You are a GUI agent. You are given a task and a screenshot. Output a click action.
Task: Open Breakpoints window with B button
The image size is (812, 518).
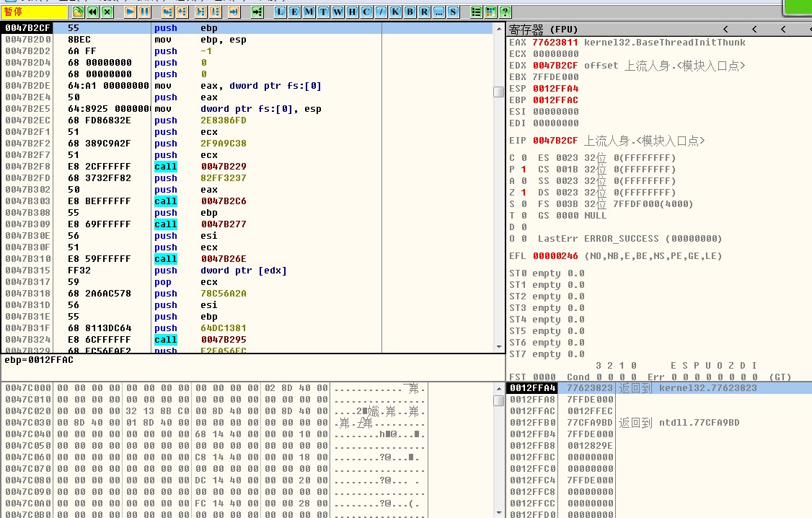(x=410, y=12)
